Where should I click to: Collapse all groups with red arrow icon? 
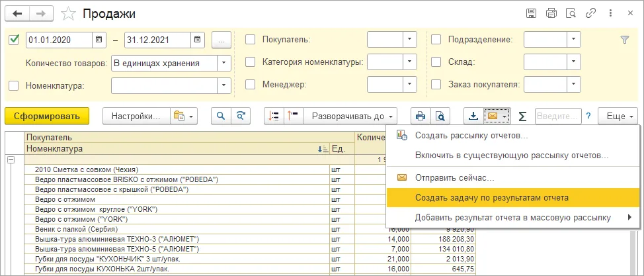(x=274, y=116)
